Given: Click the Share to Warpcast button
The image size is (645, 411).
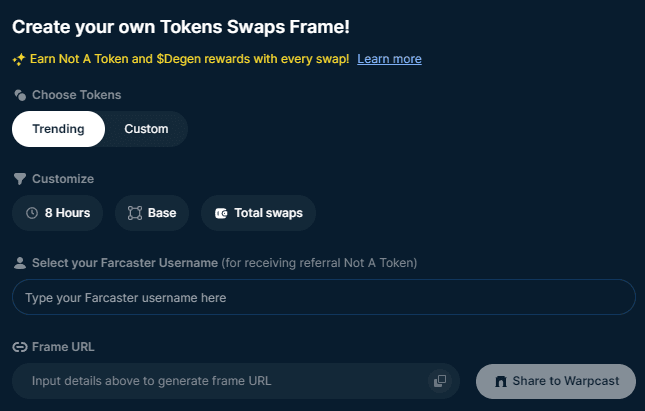Looking at the screenshot, I should pos(556,381).
